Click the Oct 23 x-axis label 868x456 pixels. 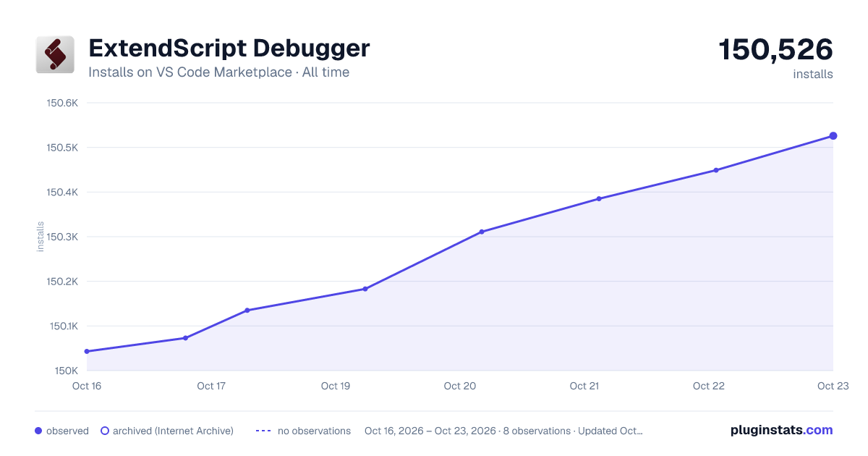pyautogui.click(x=833, y=386)
